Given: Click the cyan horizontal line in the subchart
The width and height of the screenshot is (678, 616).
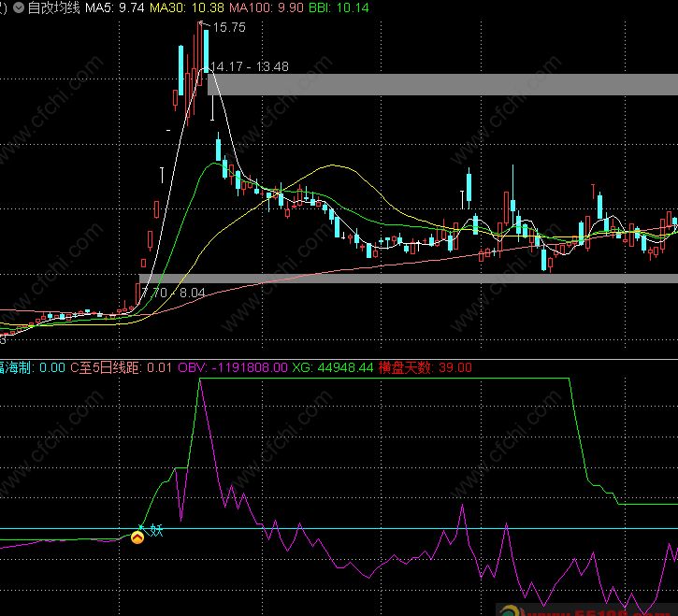Looking at the screenshot, I should pyautogui.click(x=374, y=529).
